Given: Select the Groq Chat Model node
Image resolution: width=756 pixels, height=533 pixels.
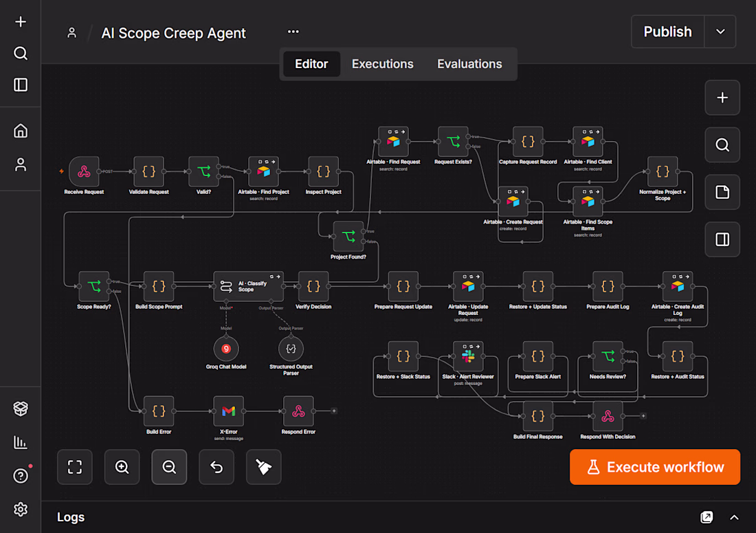Looking at the screenshot, I should (226, 348).
